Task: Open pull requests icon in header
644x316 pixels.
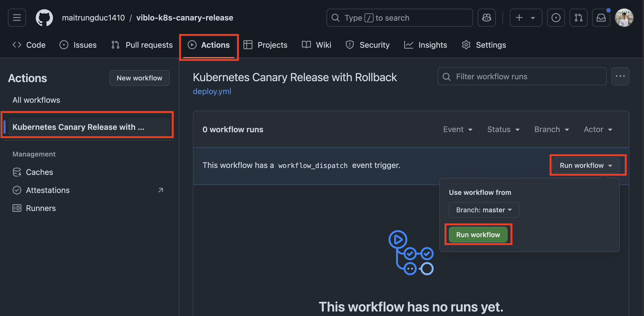Action: tap(578, 18)
